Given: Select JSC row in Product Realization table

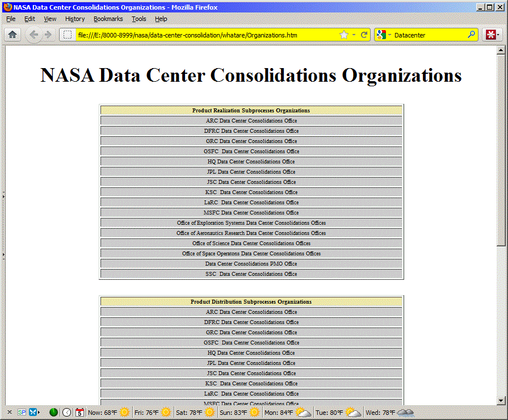Looking at the screenshot, I should [251, 182].
